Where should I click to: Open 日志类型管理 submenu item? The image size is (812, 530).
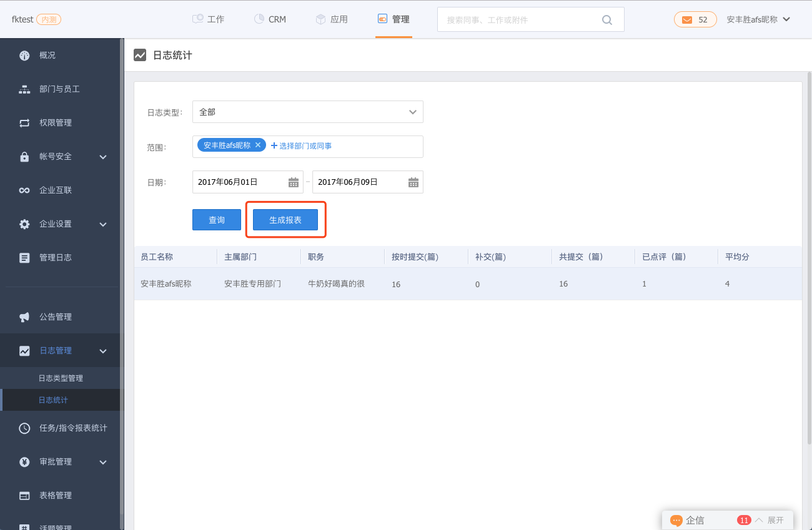[61, 378]
